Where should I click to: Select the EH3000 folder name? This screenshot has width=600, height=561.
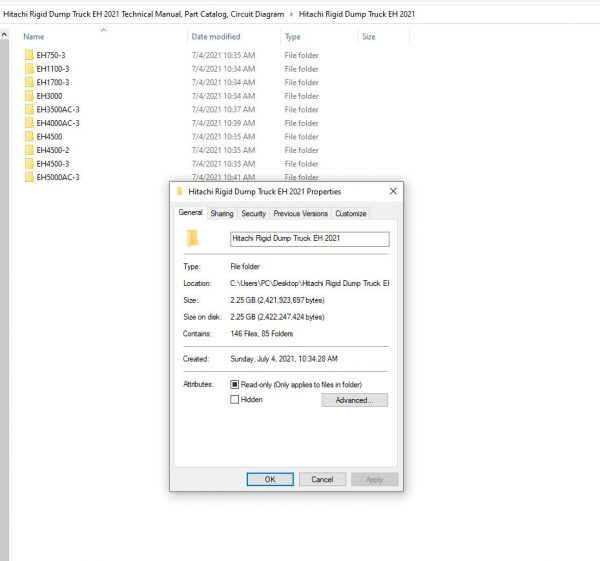click(49, 96)
